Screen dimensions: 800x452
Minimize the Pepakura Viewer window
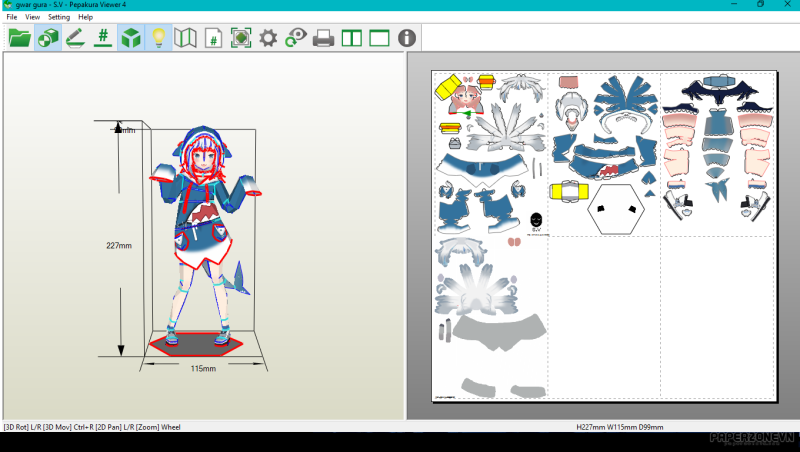coord(734,5)
